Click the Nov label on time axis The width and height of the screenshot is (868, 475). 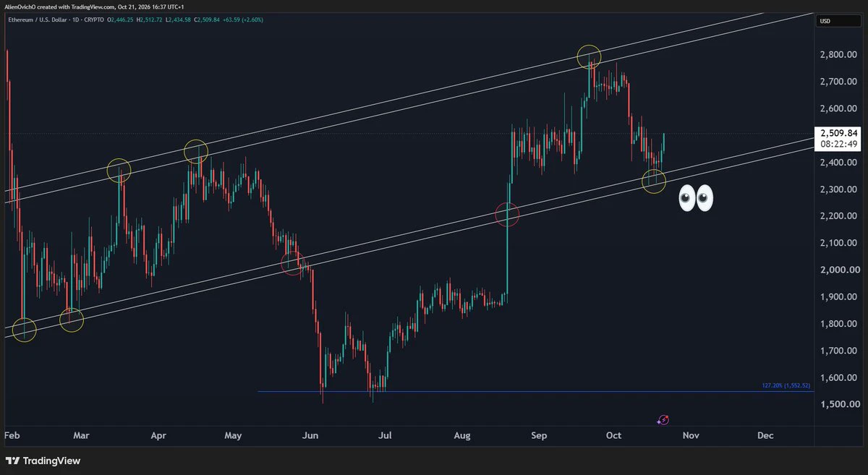[x=692, y=436]
